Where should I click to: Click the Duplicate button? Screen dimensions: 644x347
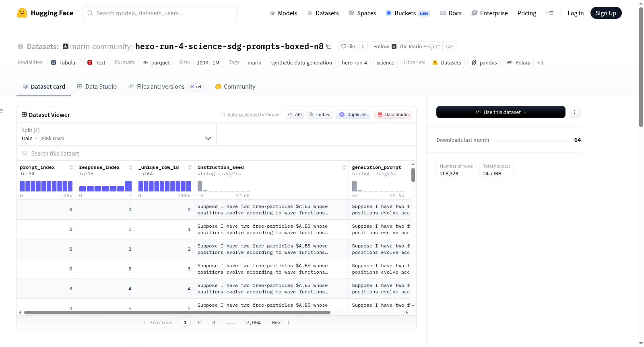click(x=353, y=114)
